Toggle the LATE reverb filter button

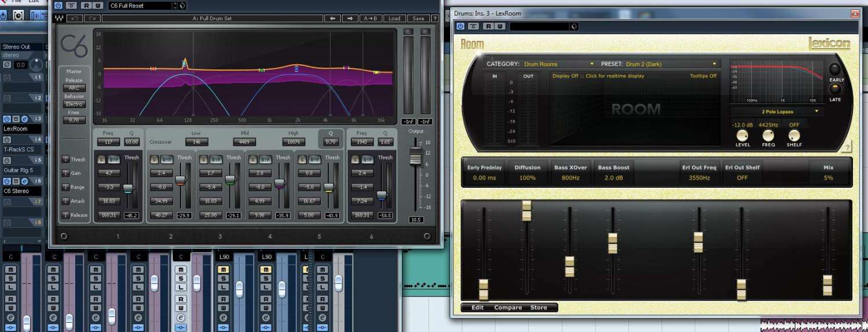pos(835,89)
